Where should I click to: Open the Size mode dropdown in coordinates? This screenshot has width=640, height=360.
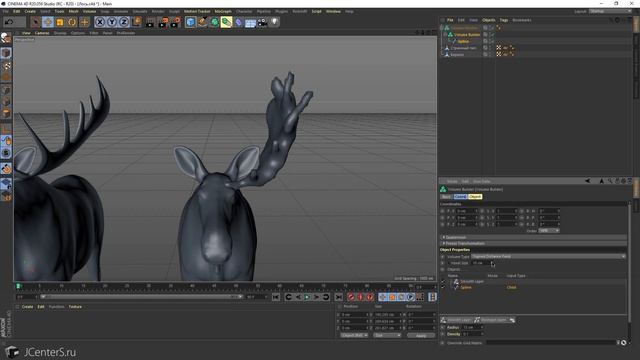click(x=387, y=336)
